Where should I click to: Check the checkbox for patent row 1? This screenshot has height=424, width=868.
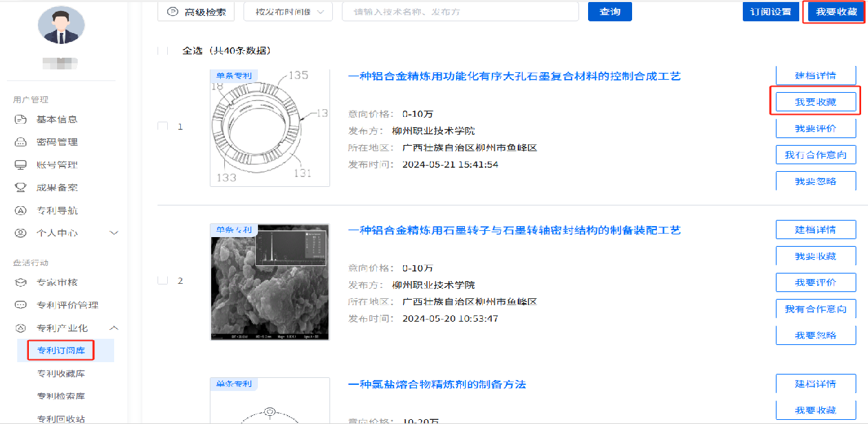pyautogui.click(x=162, y=126)
